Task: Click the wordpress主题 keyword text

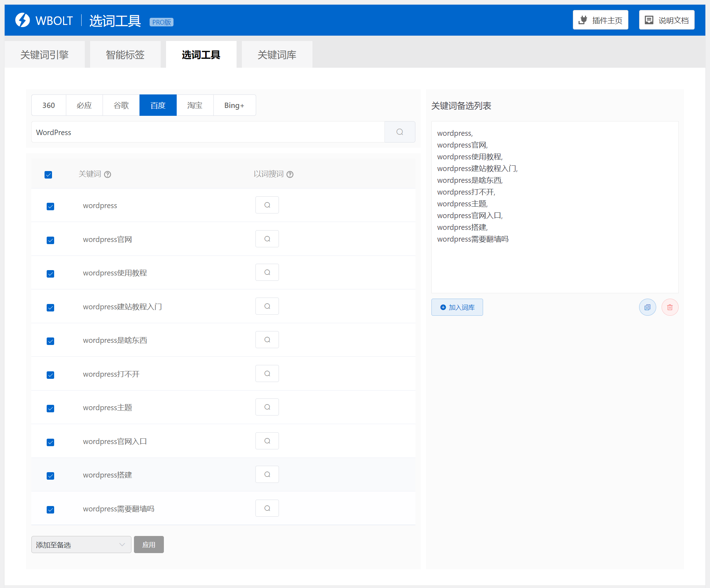Action: tap(108, 408)
